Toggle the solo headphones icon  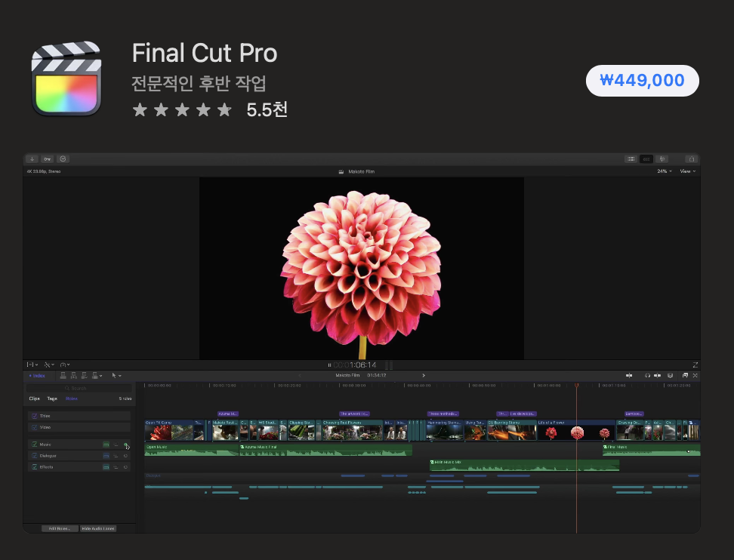(x=647, y=375)
